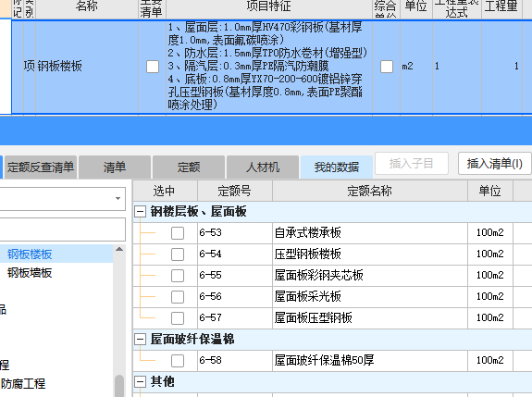Click the 选中 column header
532x397 pixels.
coord(165,191)
